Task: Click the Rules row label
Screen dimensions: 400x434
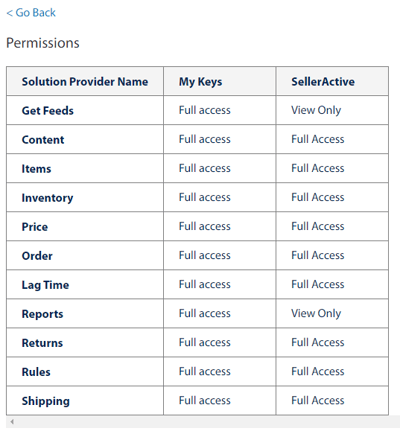Action: coord(36,372)
